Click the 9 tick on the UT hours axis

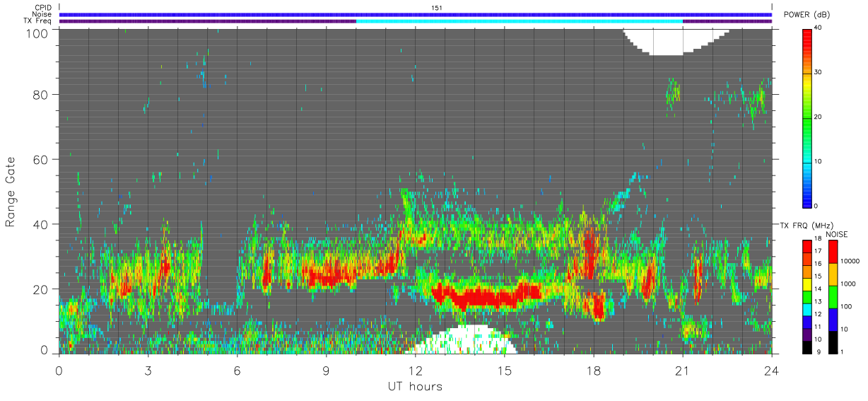pos(326,370)
